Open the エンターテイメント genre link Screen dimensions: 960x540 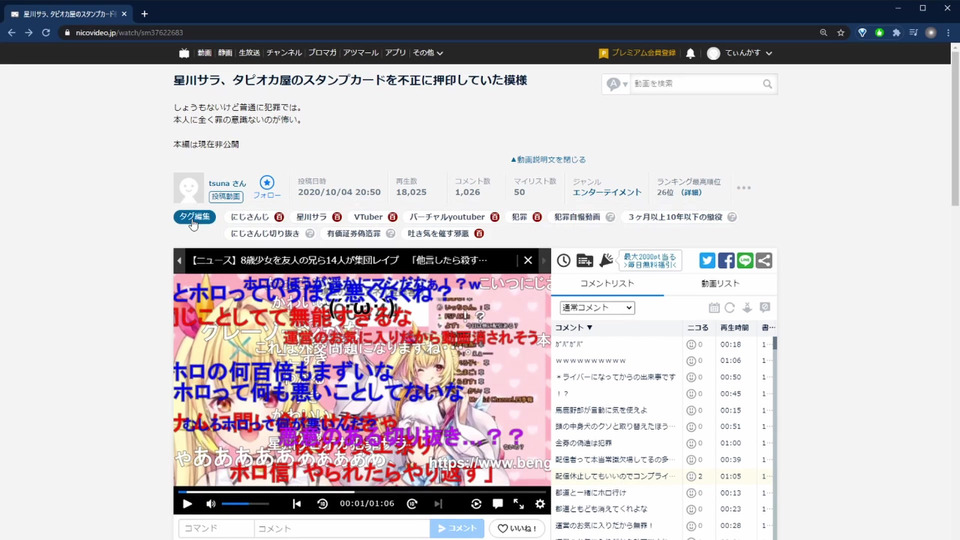[x=607, y=192]
